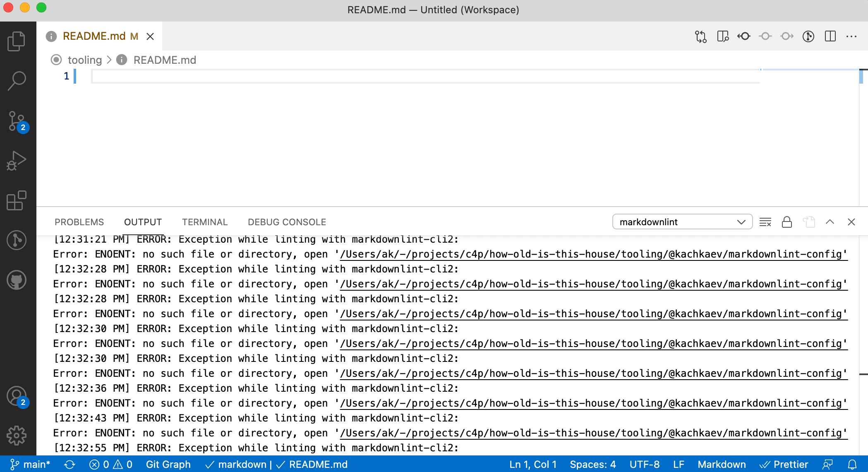
Task: Click the Prettier status item
Action: tap(784, 465)
